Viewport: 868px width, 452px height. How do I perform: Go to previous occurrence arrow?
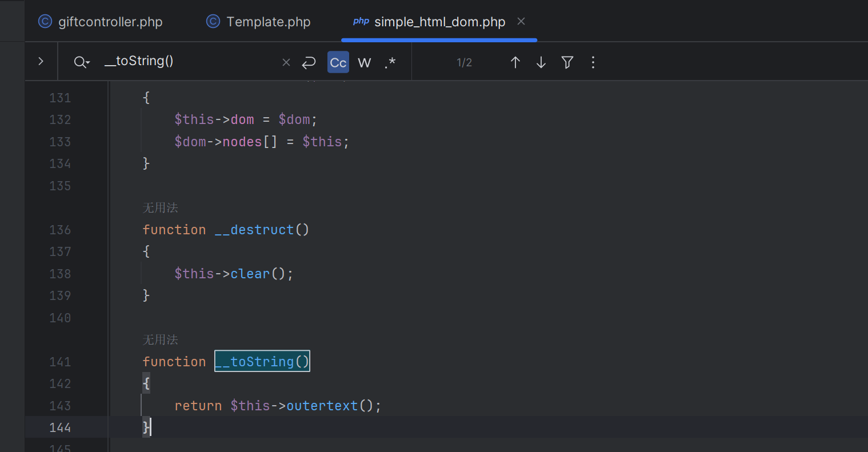(x=515, y=62)
